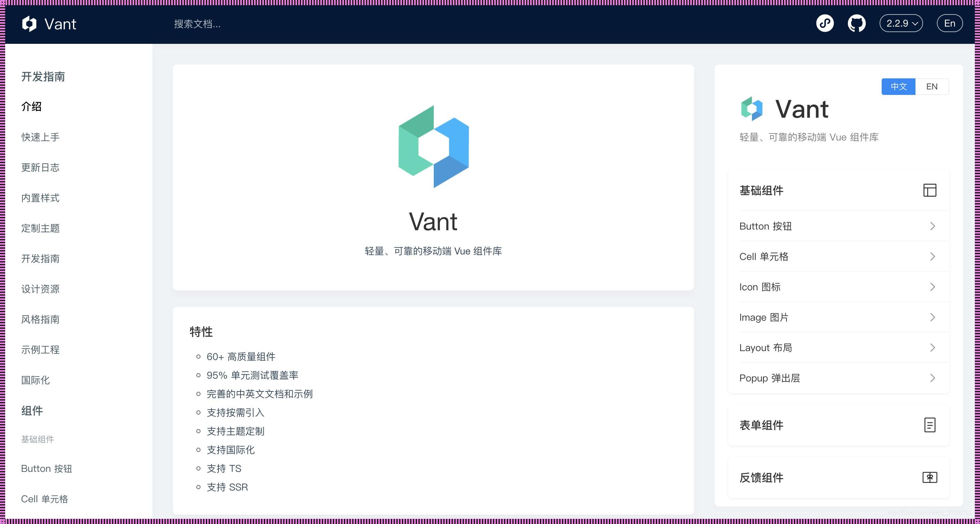Collapse the 基础组件 section header

838,190
